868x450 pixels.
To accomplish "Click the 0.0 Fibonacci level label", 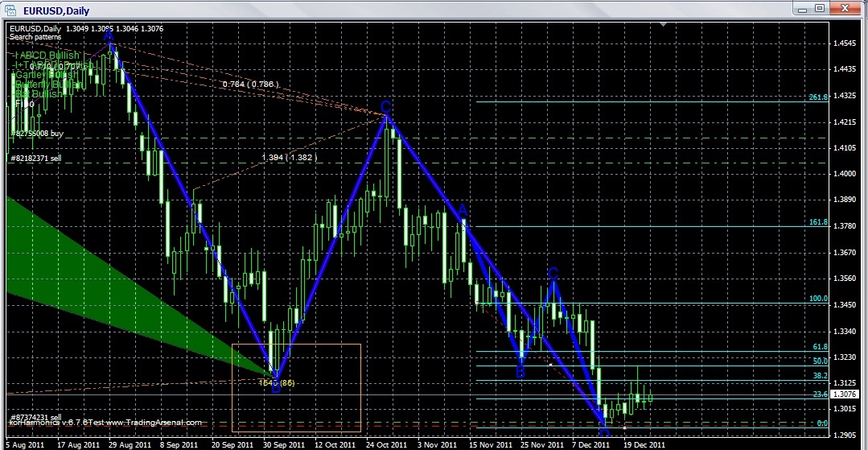I will point(823,423).
